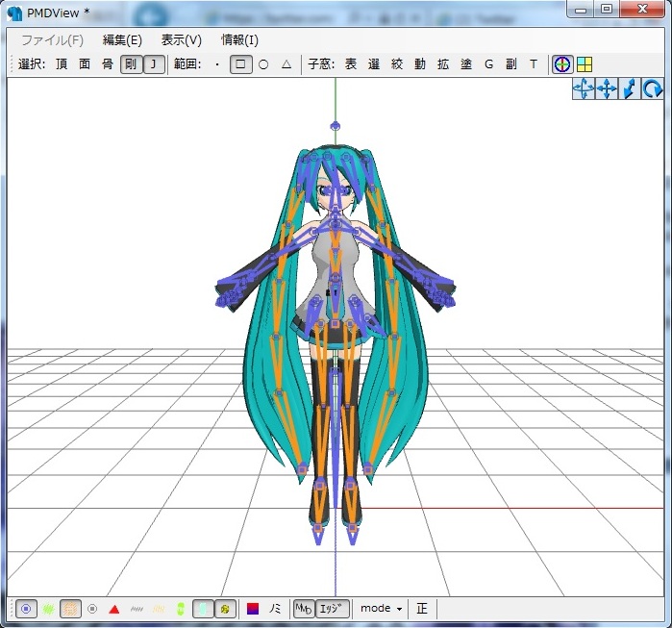Select point range mode dot
Image resolution: width=672 pixels, height=628 pixels.
(217, 64)
